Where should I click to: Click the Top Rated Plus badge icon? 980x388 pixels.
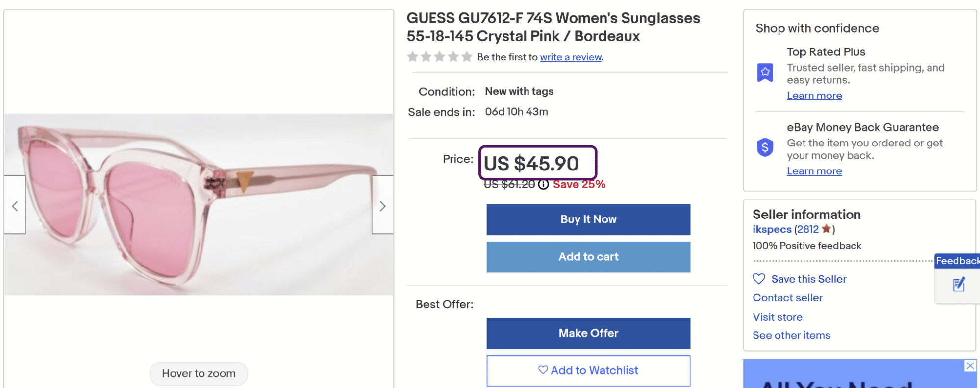tap(765, 73)
